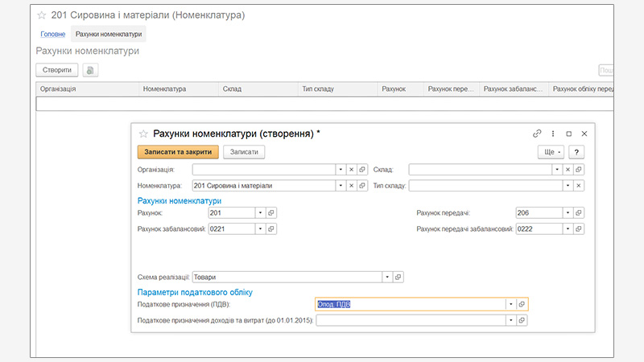Click the link icon in the dialog title bar
This screenshot has width=644, height=362.
coord(537,134)
